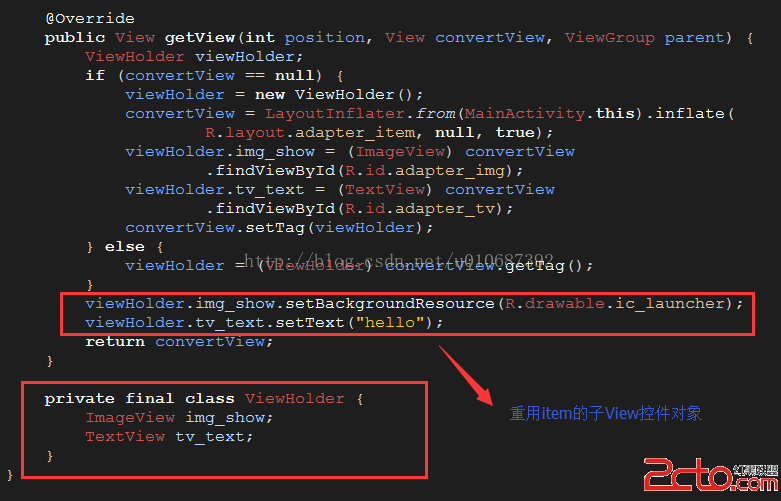Viewport: 781px width, 501px height.
Task: Click the ic_launcher resource name
Action: tap(670, 304)
